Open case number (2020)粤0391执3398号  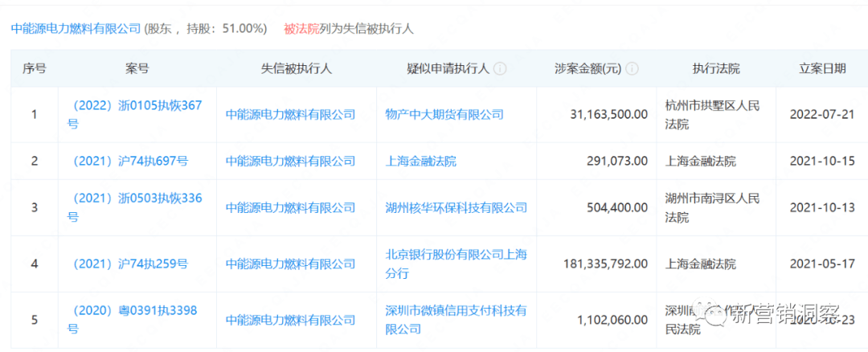pyautogui.click(x=134, y=319)
